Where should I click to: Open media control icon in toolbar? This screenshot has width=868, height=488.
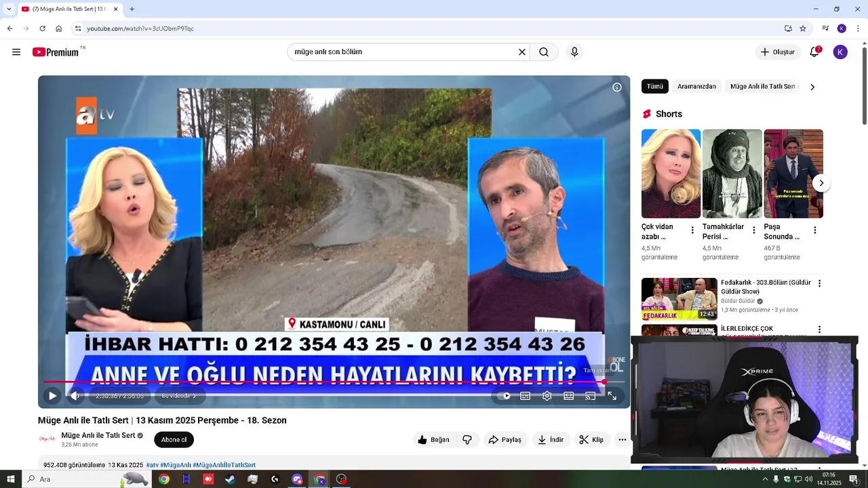(x=825, y=28)
